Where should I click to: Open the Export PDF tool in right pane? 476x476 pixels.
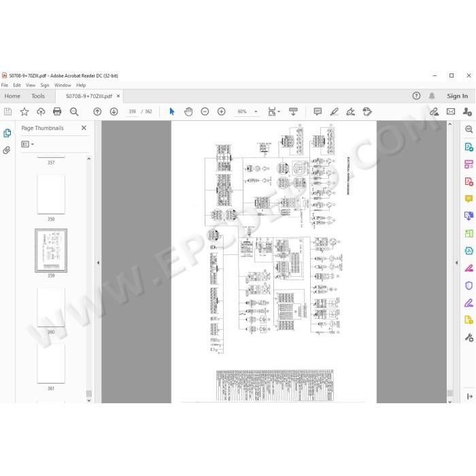point(469,148)
